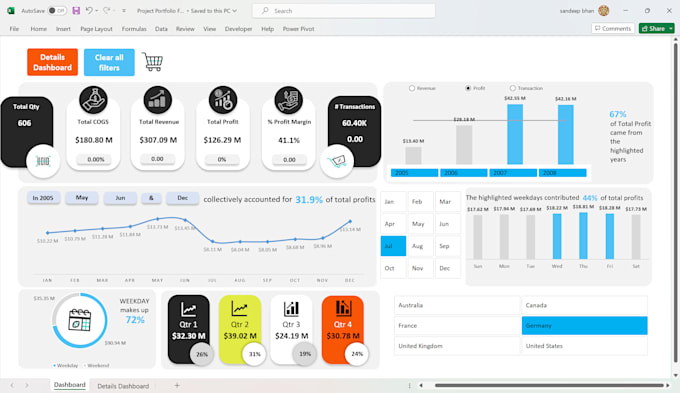
Task: Open the Data tab
Action: (161, 29)
